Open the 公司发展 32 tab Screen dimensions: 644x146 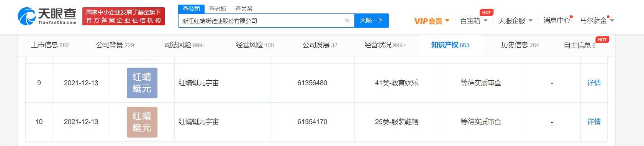tap(320, 45)
